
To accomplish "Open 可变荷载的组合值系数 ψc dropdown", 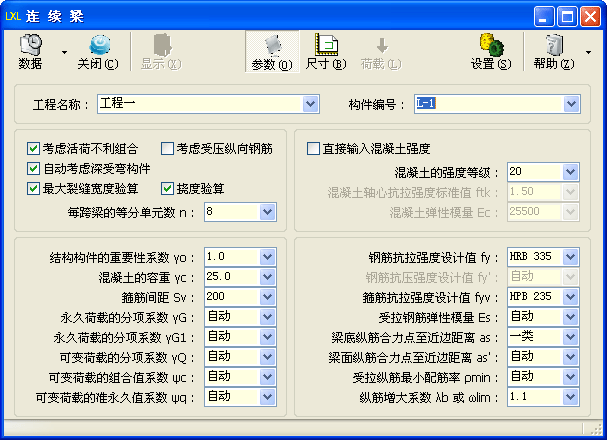I will coord(267,377).
